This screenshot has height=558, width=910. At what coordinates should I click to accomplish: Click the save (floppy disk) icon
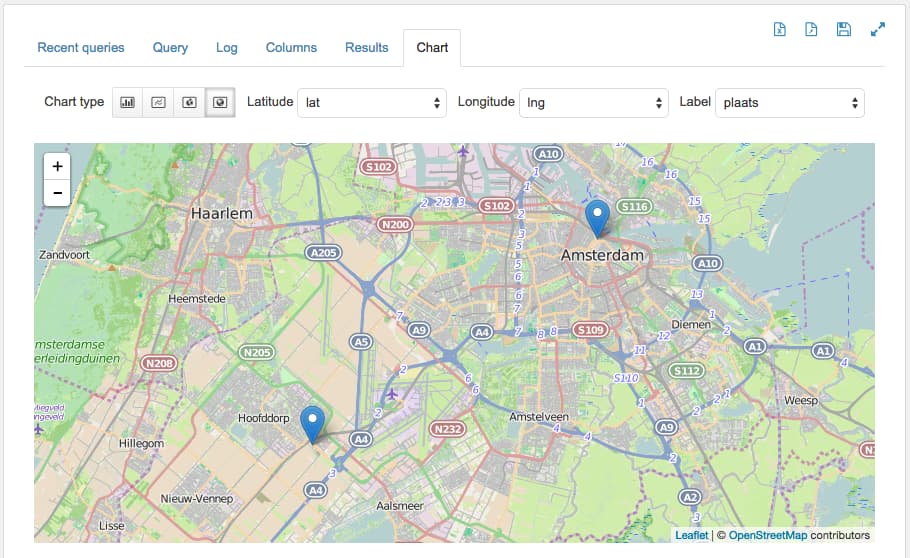pos(843,29)
